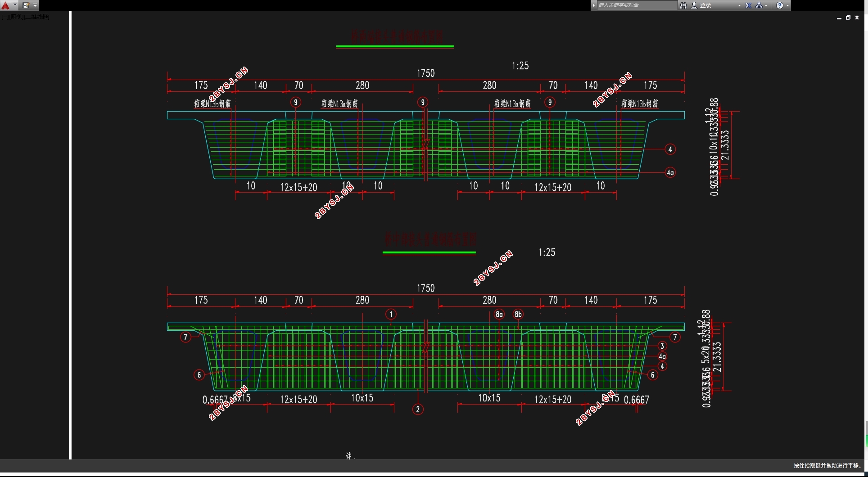The width and height of the screenshot is (868, 477).
Task: Select the circled 1 rebar label
Action: (391, 314)
